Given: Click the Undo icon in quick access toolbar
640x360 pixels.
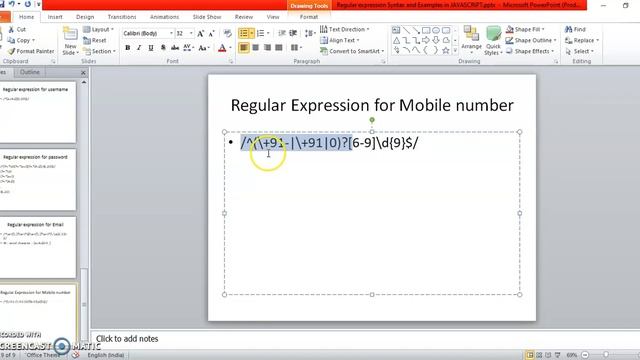Looking at the screenshot, I should pos(12,4).
